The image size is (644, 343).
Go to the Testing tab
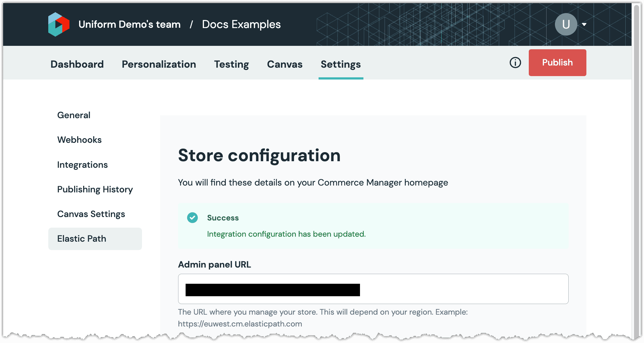click(231, 64)
